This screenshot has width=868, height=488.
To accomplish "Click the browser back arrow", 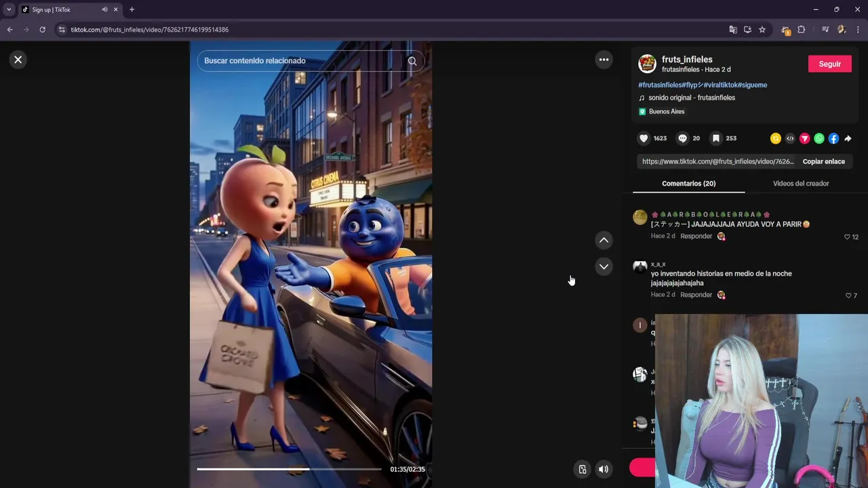I will coord(9,30).
